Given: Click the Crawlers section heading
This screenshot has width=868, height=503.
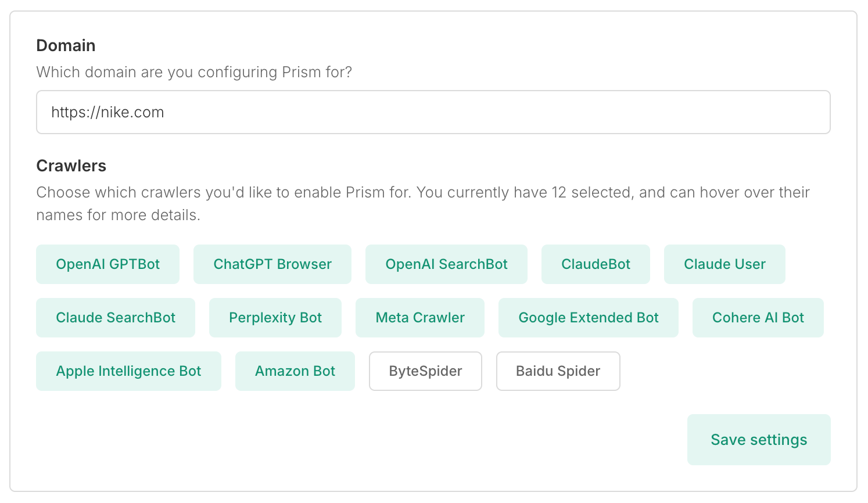Looking at the screenshot, I should (71, 166).
